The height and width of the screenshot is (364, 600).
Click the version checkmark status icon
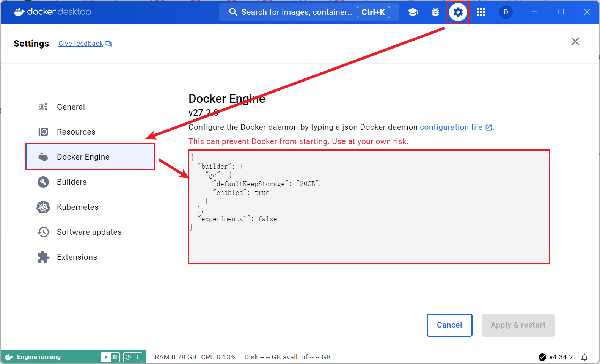click(542, 357)
